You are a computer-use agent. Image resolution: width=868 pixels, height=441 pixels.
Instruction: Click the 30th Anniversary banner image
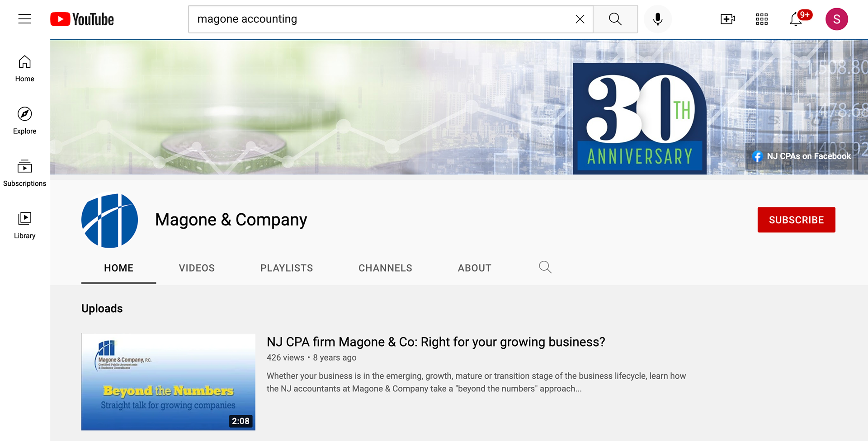(640, 118)
